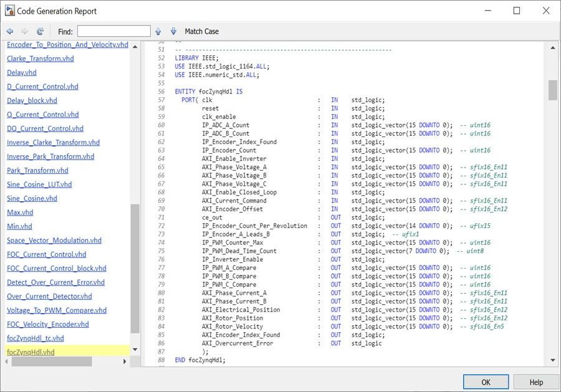Open the Sine_Cosine_LUT.vhd file
Image resolution: width=561 pixels, height=392 pixels.
tap(39, 184)
